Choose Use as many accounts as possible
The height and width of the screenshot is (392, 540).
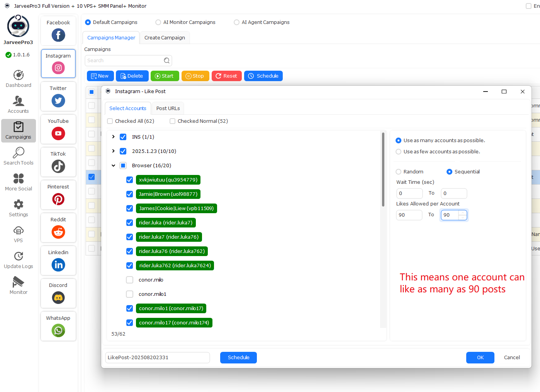(398, 141)
